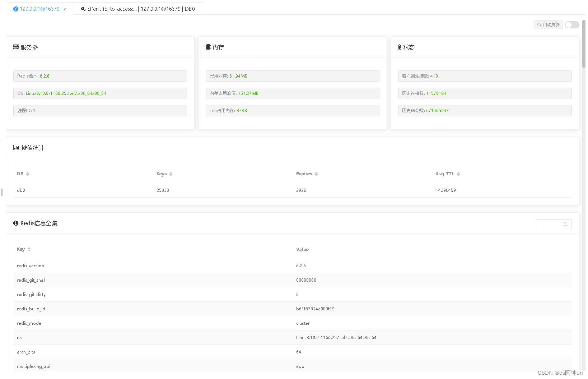Click the memory chip icon beside 内存
Screen dimensions: 588x379
[208, 47]
